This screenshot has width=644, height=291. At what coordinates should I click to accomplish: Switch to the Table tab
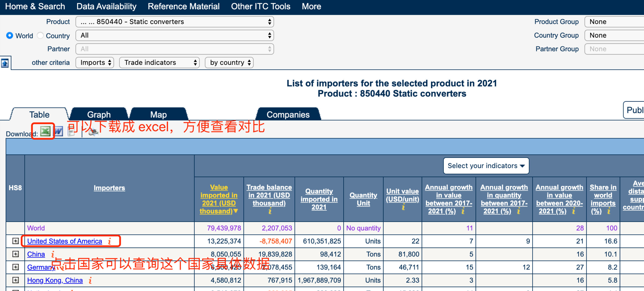point(39,114)
